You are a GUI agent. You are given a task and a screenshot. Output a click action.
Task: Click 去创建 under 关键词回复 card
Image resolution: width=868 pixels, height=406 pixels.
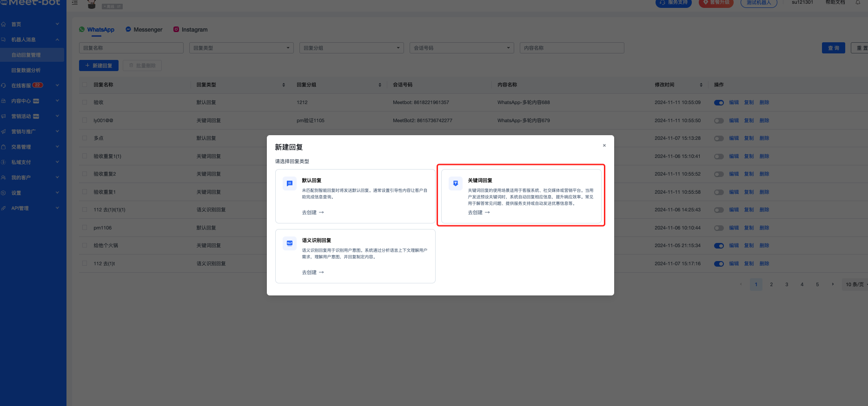point(479,212)
